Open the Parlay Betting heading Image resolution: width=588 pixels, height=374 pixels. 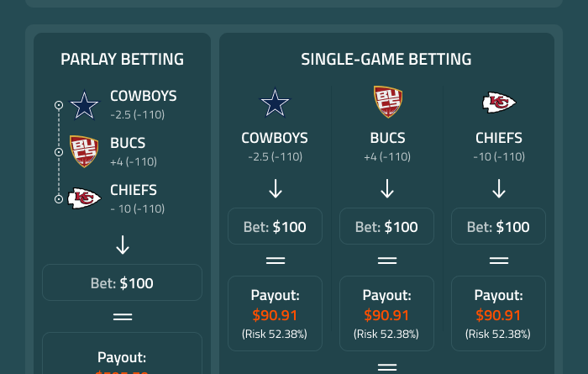[123, 60]
